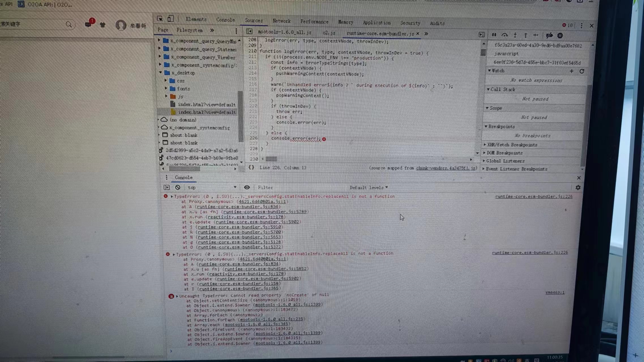Toggle deactivate breakpoints icon
644x362 pixels.
pos(549,35)
